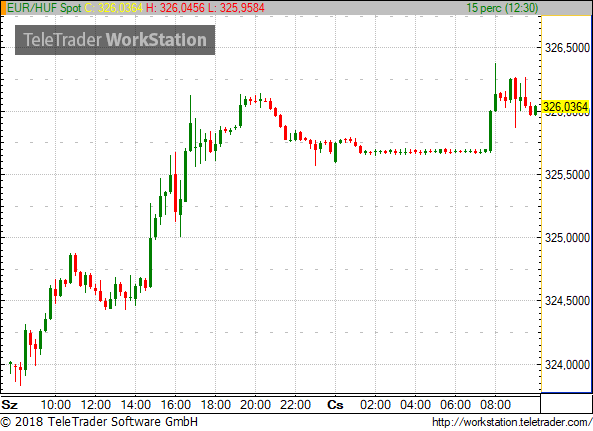Click the yellow current price tag 326,0364
Image resolution: width=593 pixels, height=431 pixels.
coord(566,107)
